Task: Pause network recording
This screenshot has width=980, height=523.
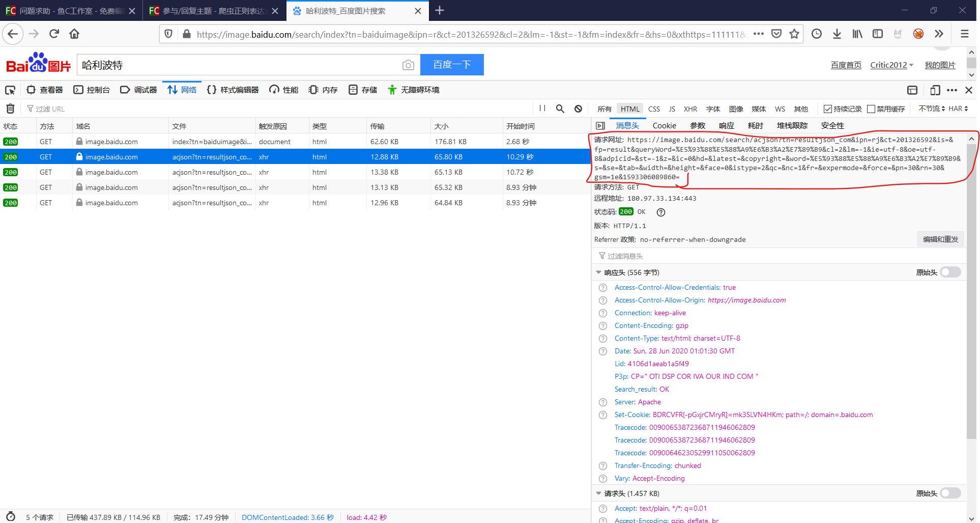Action: [x=542, y=108]
